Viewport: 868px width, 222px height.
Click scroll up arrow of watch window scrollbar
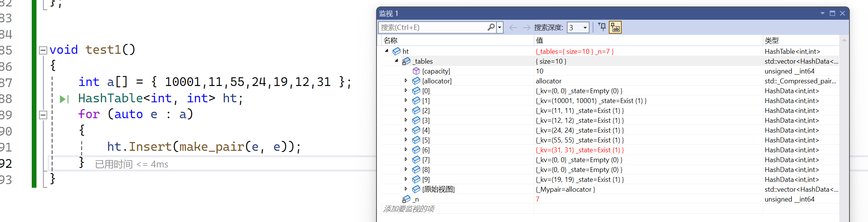844,40
